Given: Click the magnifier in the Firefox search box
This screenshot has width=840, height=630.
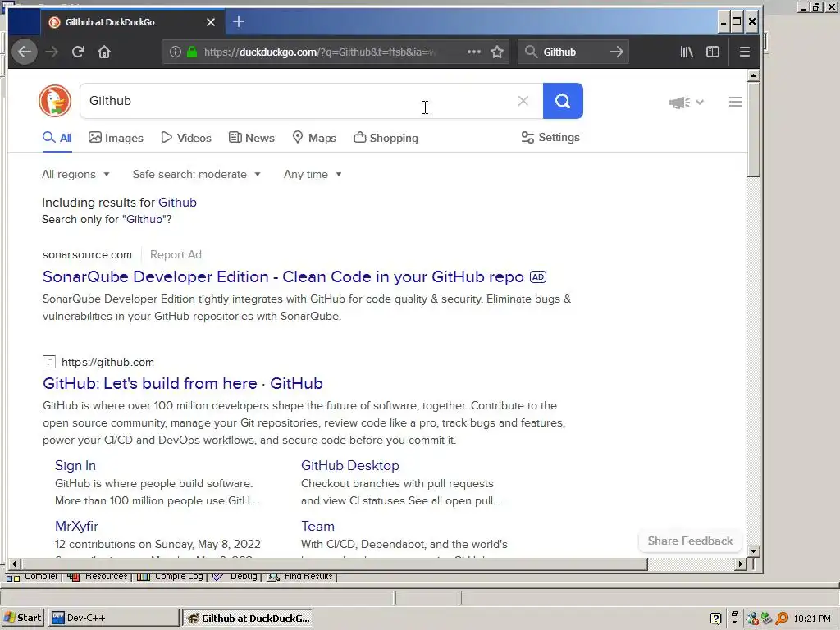Looking at the screenshot, I should (531, 52).
